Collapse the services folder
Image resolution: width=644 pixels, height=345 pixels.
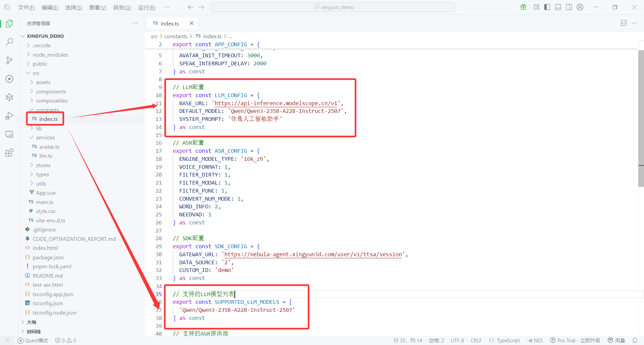pyautogui.click(x=45, y=138)
